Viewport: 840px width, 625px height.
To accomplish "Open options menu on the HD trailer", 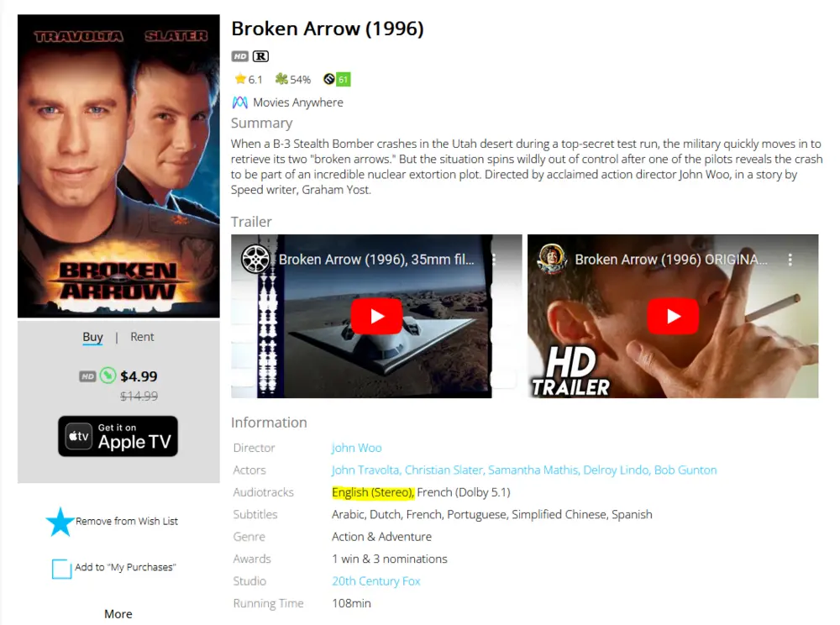I will pyautogui.click(x=790, y=260).
